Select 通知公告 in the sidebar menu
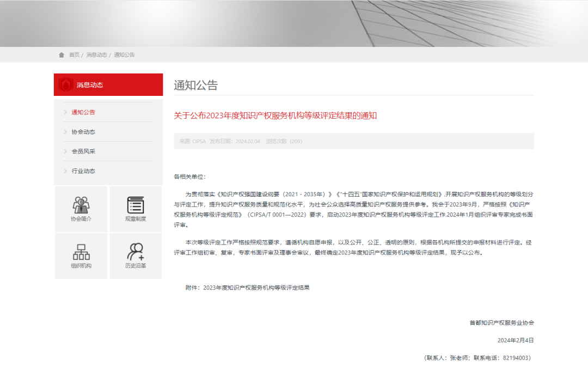 click(83, 112)
